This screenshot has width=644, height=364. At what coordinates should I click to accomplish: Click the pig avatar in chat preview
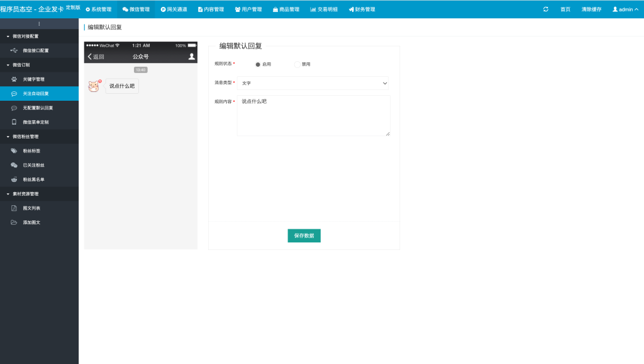pyautogui.click(x=94, y=86)
